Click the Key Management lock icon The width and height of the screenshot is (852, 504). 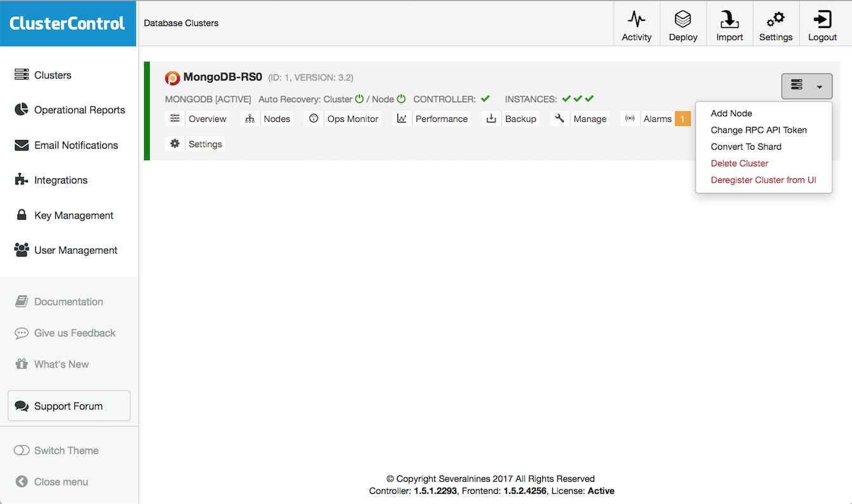pos(22,215)
